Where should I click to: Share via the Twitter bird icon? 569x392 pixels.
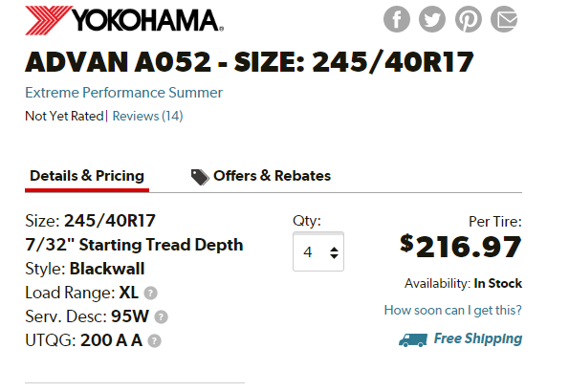click(432, 19)
